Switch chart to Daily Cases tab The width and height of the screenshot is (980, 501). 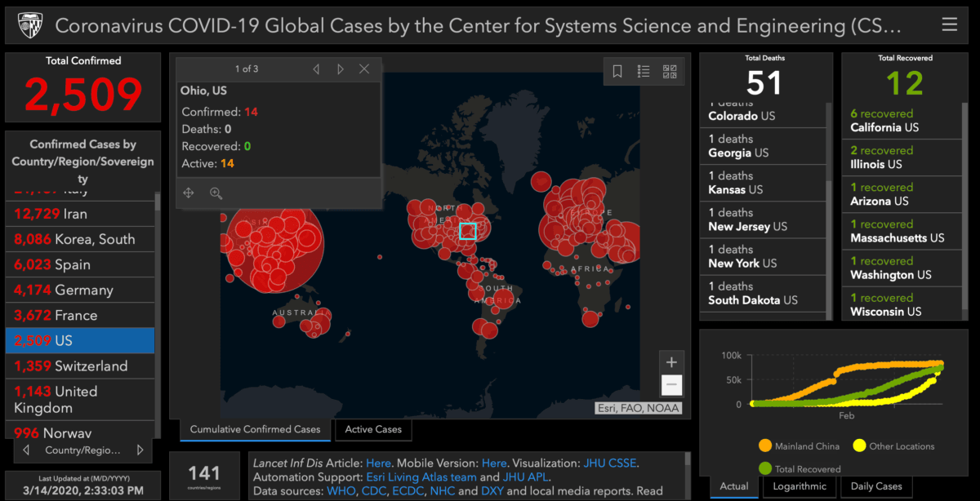(876, 486)
